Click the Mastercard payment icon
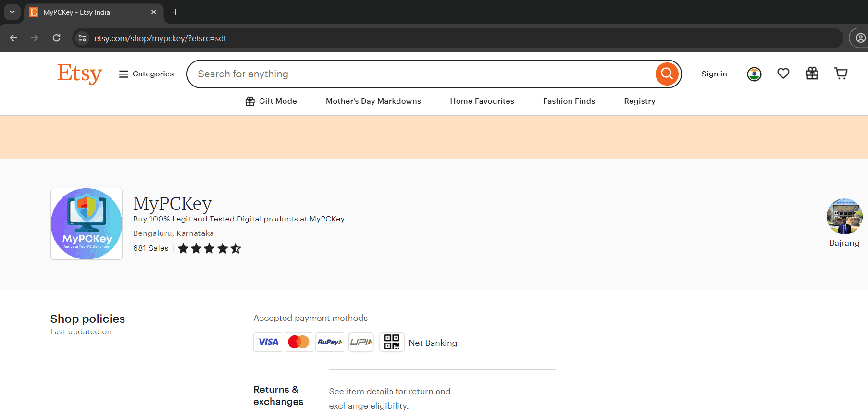This screenshot has width=868, height=417. pyautogui.click(x=298, y=342)
